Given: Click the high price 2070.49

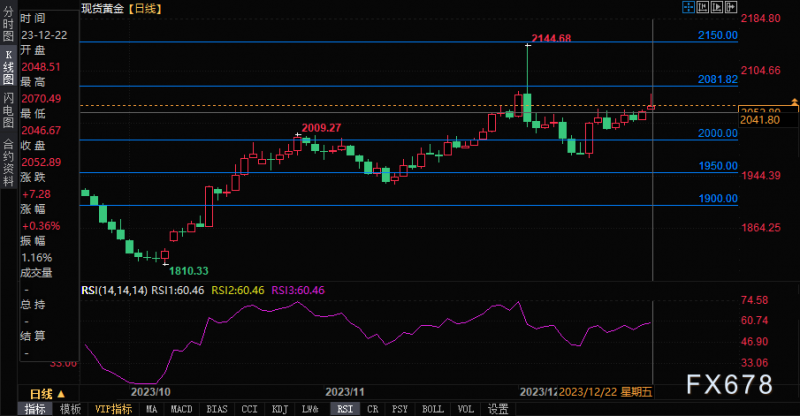Looking at the screenshot, I should (x=41, y=99).
